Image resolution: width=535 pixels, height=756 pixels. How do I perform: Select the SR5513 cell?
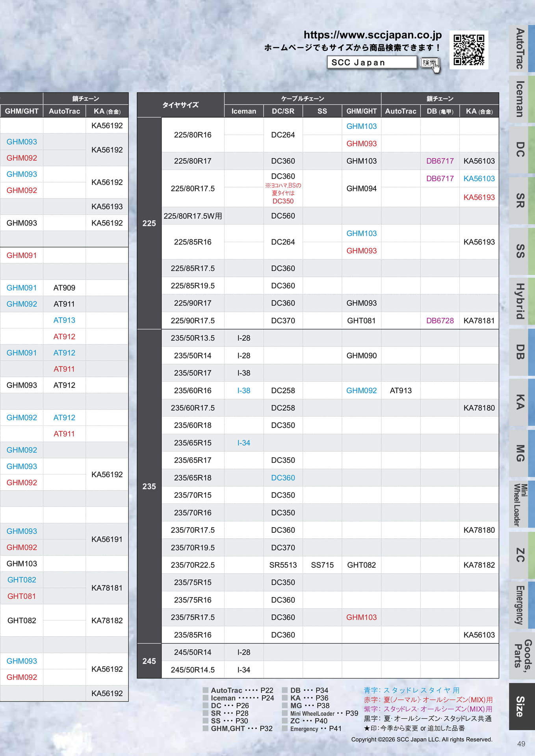coord(283,565)
